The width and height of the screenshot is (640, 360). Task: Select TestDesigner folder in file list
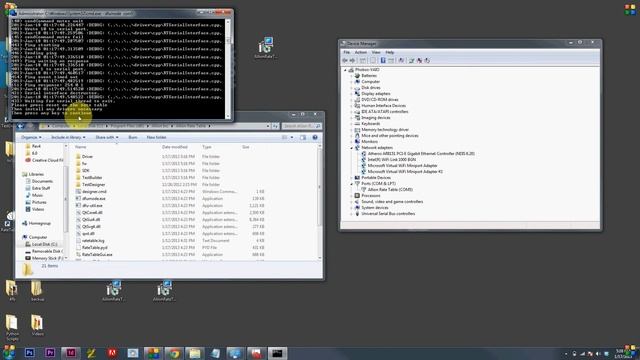click(x=93, y=184)
